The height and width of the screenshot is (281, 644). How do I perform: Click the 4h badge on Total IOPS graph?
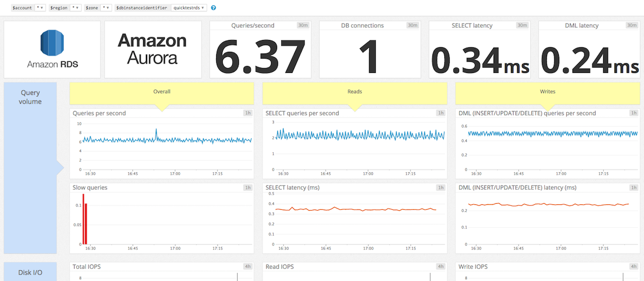pyautogui.click(x=247, y=267)
